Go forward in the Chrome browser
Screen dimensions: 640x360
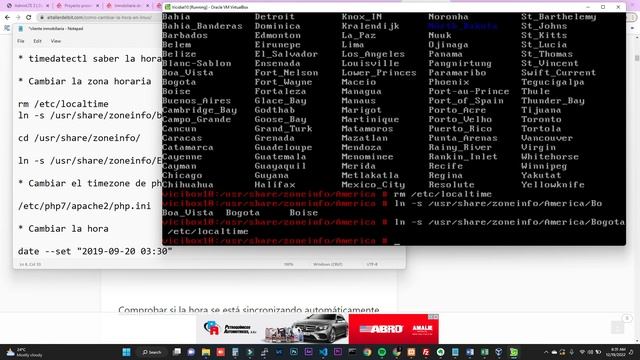tap(18, 18)
